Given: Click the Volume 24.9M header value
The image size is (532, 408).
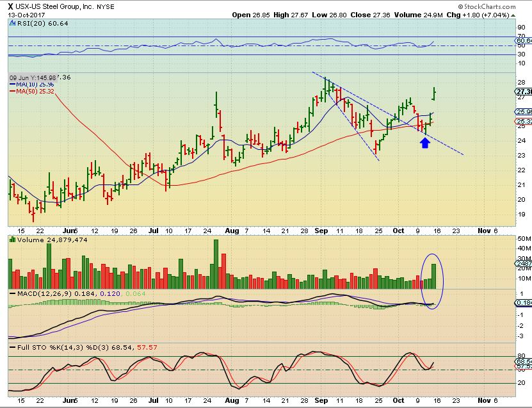Looking at the screenshot, I should click(418, 15).
